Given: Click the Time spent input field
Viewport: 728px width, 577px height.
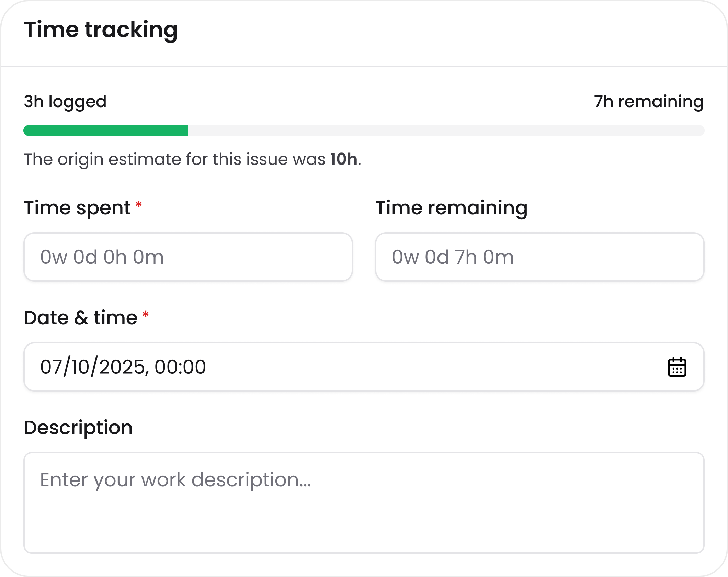Looking at the screenshot, I should coord(188,256).
